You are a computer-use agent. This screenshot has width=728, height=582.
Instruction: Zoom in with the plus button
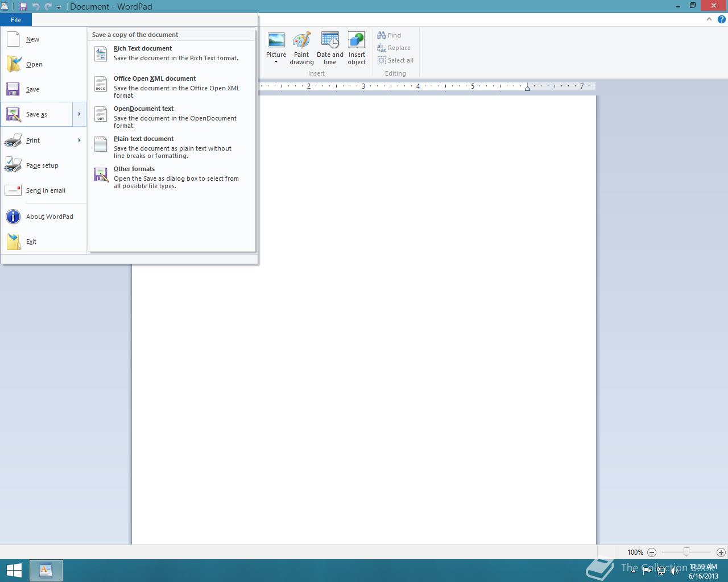tap(721, 552)
